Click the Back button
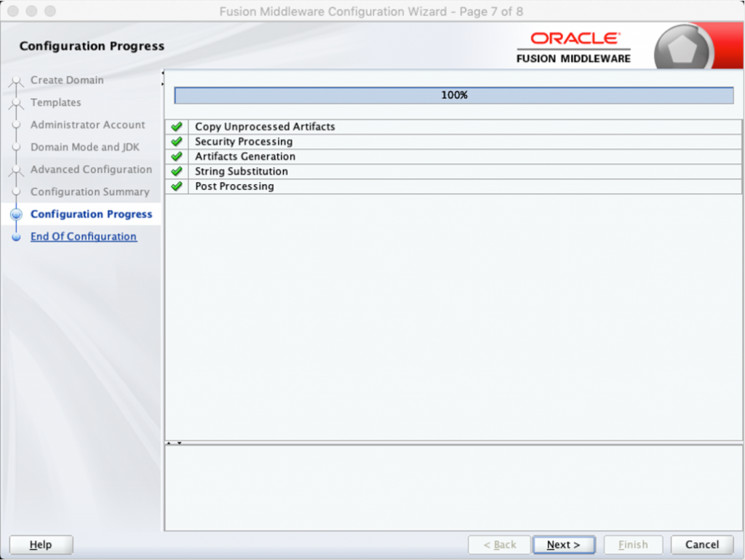The image size is (745, 560). pos(499,544)
